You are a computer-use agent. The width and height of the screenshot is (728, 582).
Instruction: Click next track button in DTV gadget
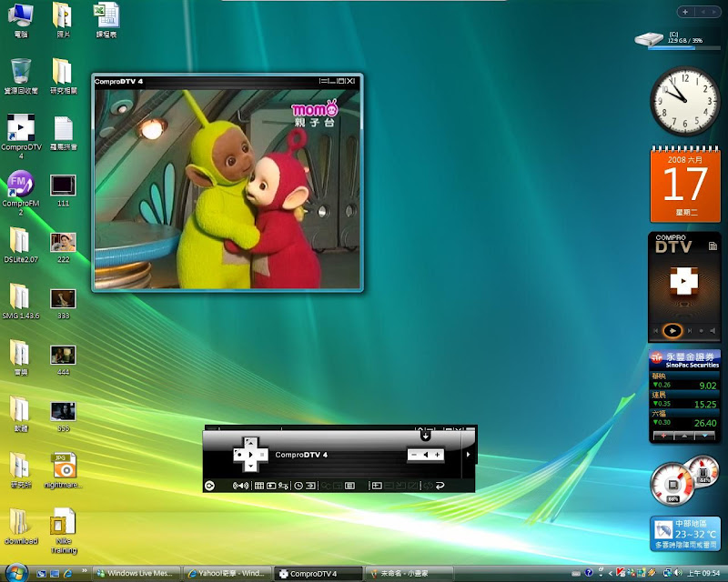pyautogui.click(x=690, y=331)
